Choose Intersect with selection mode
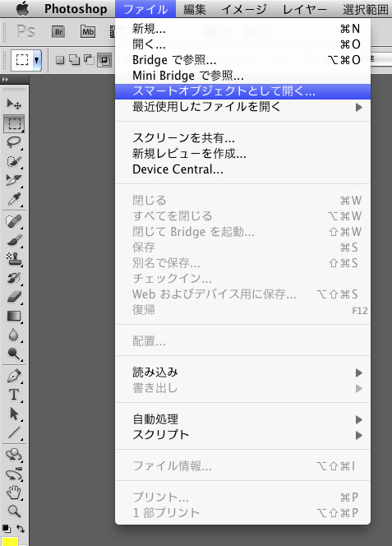 [x=104, y=60]
